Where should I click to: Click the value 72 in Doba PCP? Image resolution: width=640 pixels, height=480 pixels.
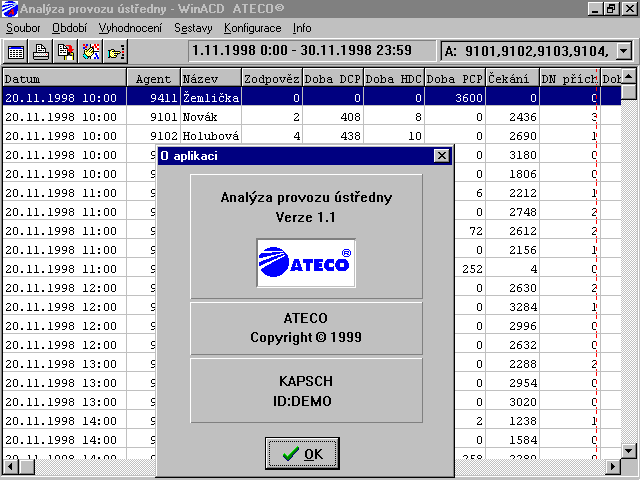476,231
